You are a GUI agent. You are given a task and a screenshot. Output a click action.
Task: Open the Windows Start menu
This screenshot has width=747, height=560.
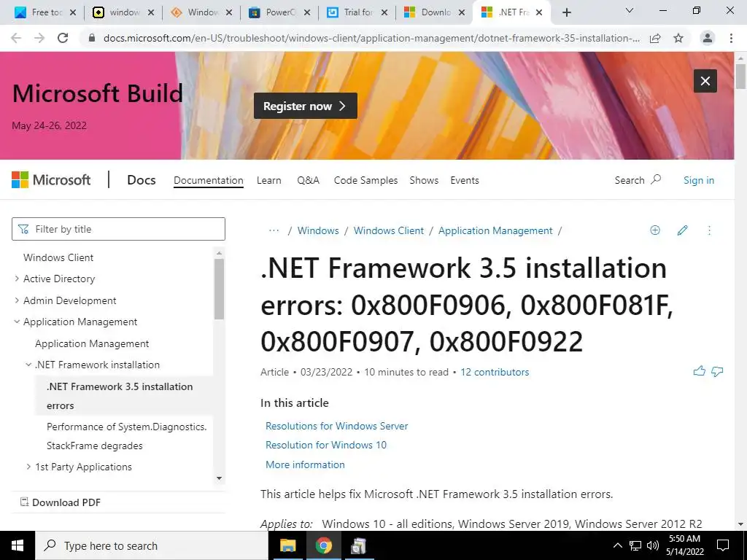18,545
